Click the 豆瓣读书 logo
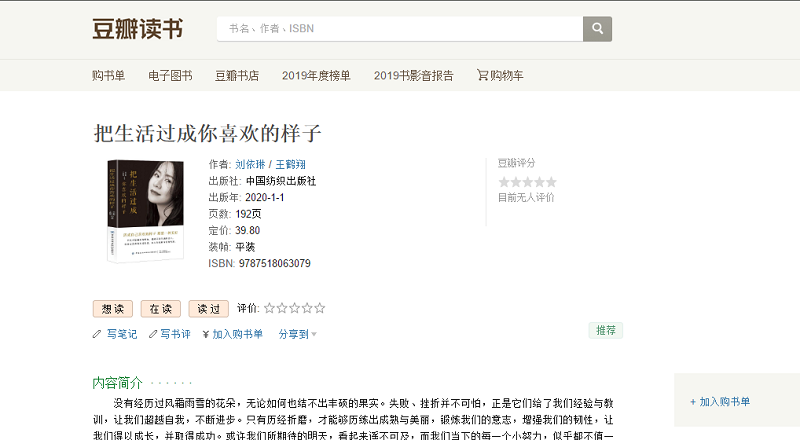 point(137,29)
